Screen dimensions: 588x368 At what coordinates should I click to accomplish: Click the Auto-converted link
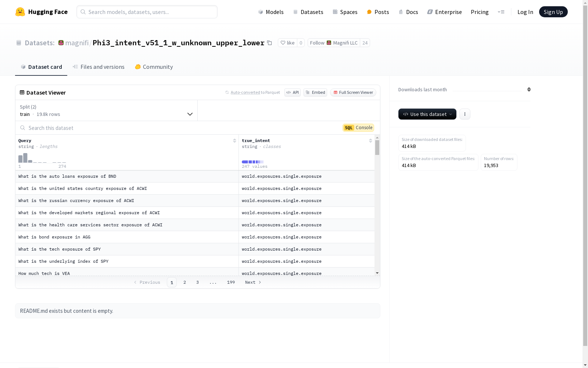[245, 92]
